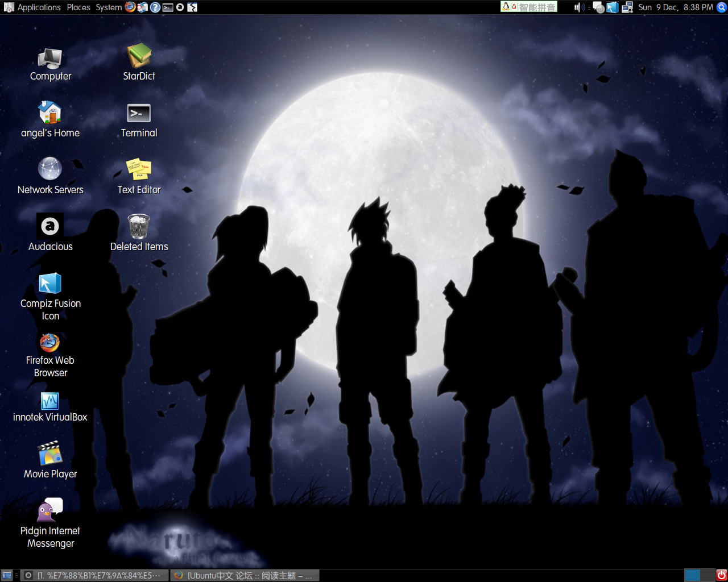Select the second workspace in switcher
This screenshot has height=582, width=728.
click(707, 575)
